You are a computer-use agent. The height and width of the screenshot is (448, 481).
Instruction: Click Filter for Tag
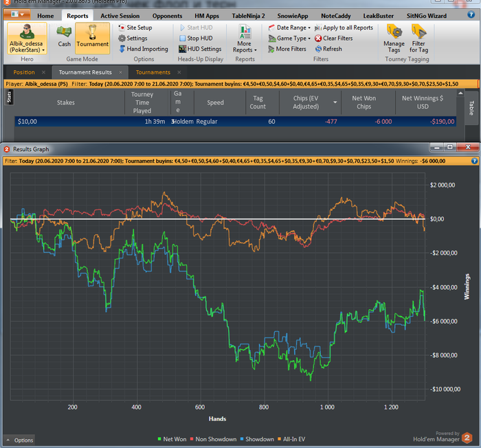[418, 38]
